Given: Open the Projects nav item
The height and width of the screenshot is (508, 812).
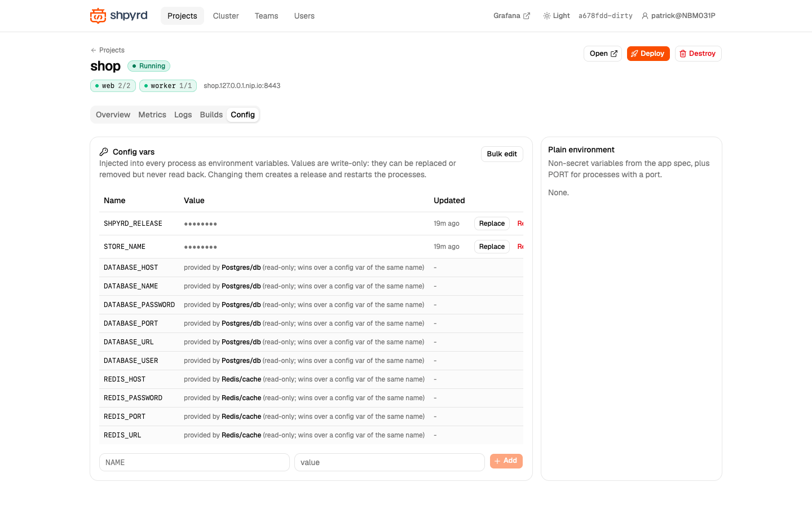Looking at the screenshot, I should [182, 16].
